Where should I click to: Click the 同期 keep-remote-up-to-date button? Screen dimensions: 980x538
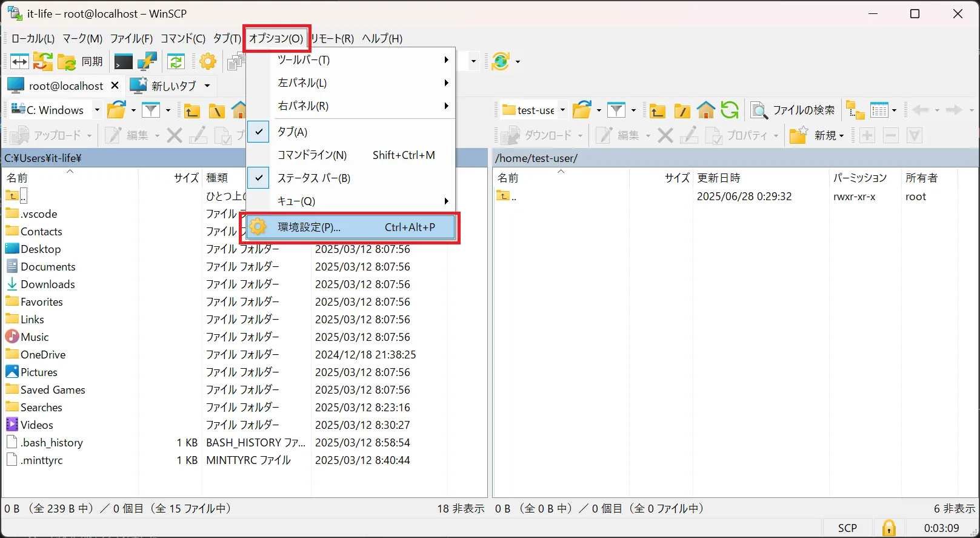[81, 61]
